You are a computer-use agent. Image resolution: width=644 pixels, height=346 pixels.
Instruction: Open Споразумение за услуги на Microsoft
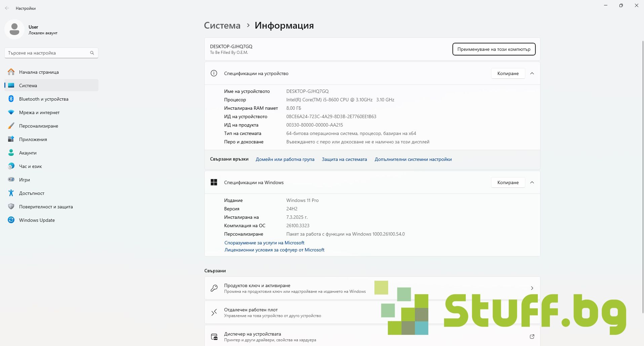click(264, 243)
